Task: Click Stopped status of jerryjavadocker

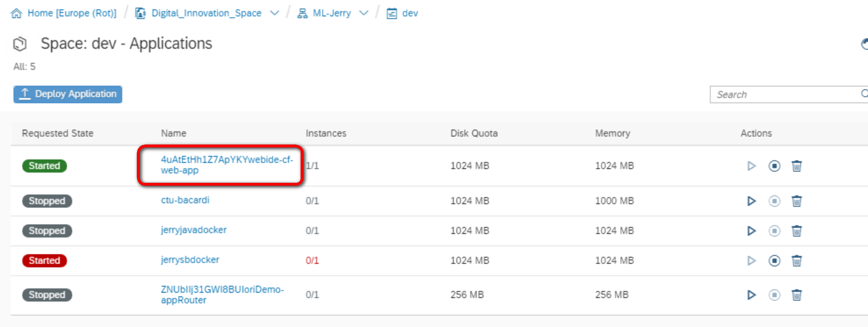Action: (47, 231)
